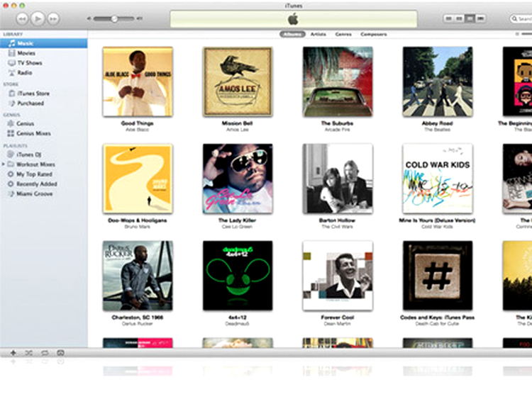Switch to list view
The width and height of the screenshot is (532, 399).
tap(448, 18)
